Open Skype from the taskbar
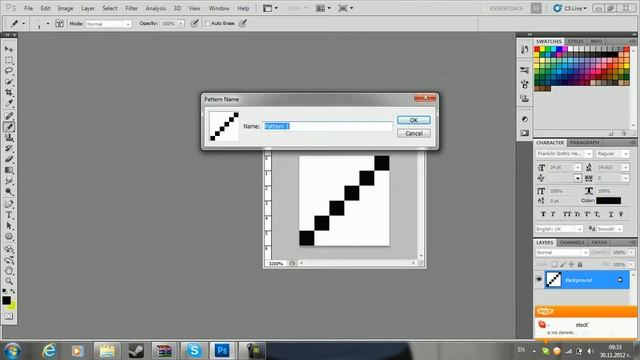This screenshot has width=640, height=360. [194, 350]
